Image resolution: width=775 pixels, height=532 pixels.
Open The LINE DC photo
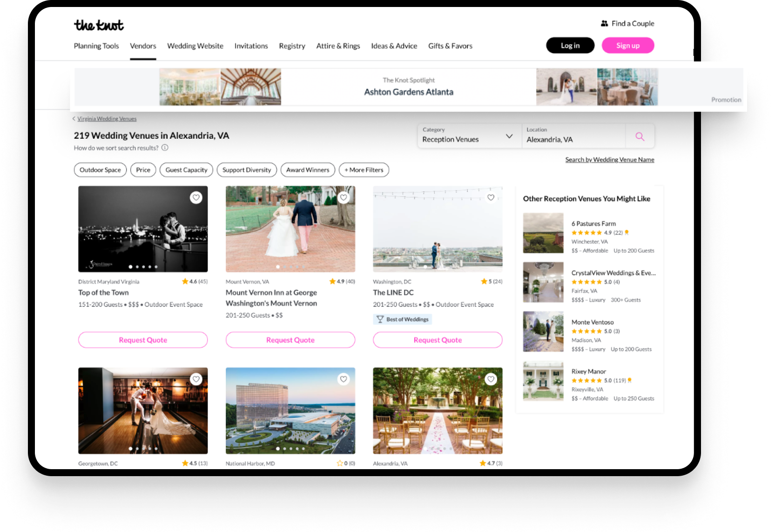tap(438, 229)
